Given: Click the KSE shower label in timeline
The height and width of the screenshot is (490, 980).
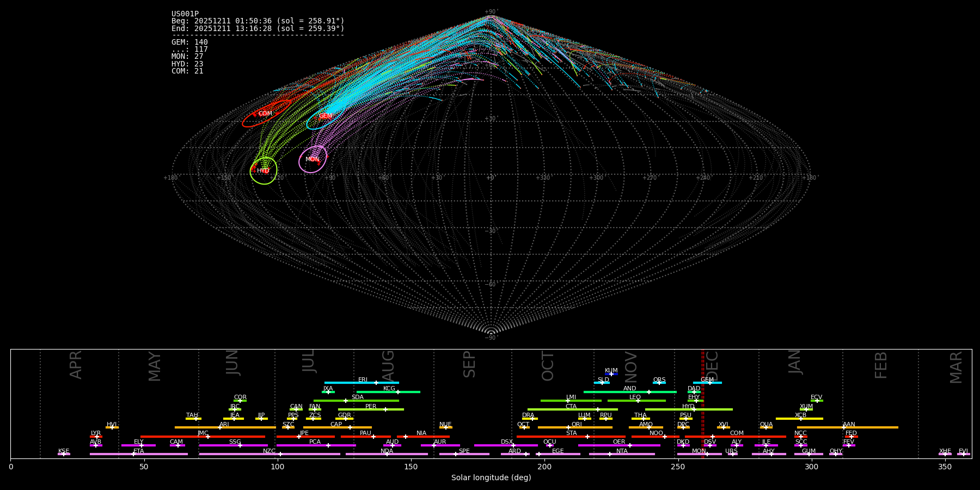Looking at the screenshot, I should tap(64, 451).
